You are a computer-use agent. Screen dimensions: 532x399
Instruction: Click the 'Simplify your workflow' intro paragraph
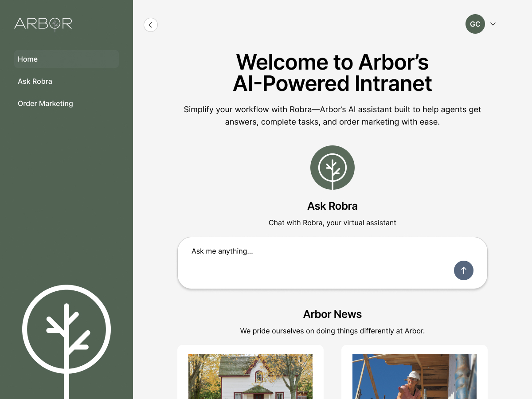(332, 115)
